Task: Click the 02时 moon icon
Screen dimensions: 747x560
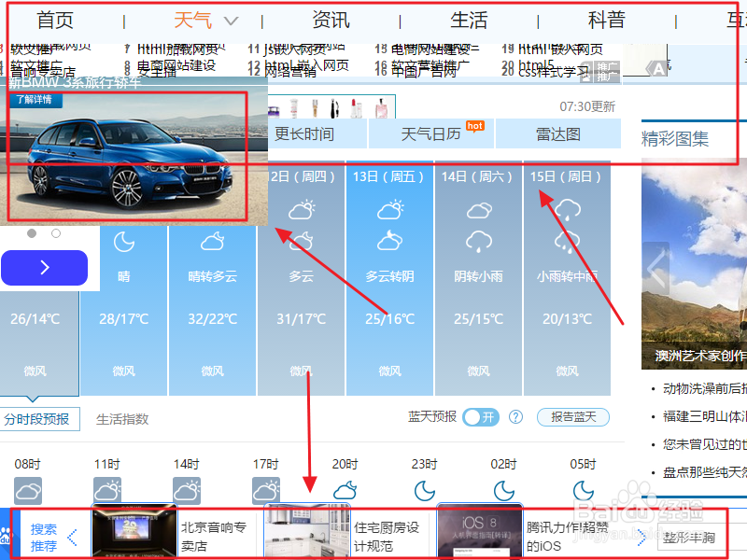Action: point(503,491)
